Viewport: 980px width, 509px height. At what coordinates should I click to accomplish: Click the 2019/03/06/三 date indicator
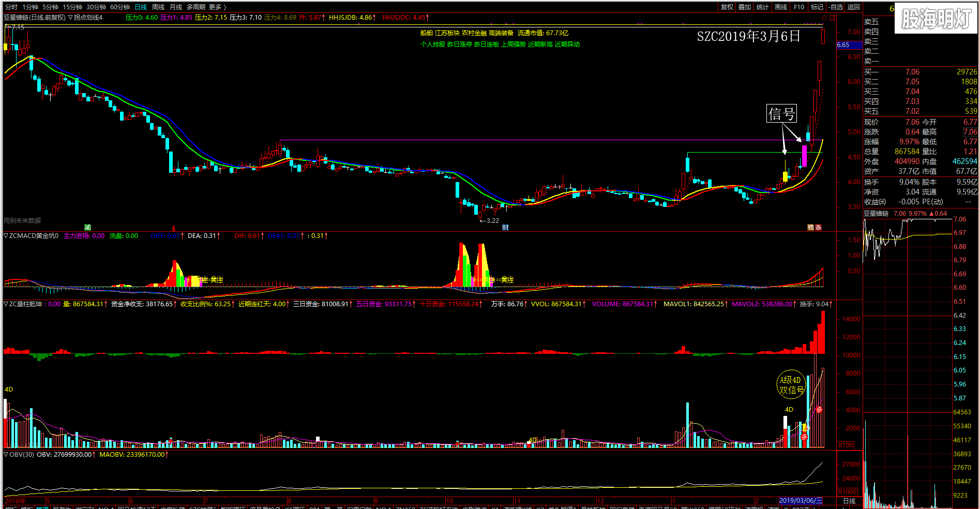[801, 501]
